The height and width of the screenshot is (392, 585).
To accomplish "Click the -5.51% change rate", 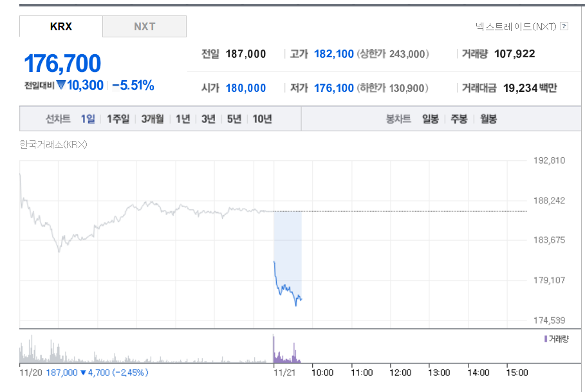I will [133, 86].
